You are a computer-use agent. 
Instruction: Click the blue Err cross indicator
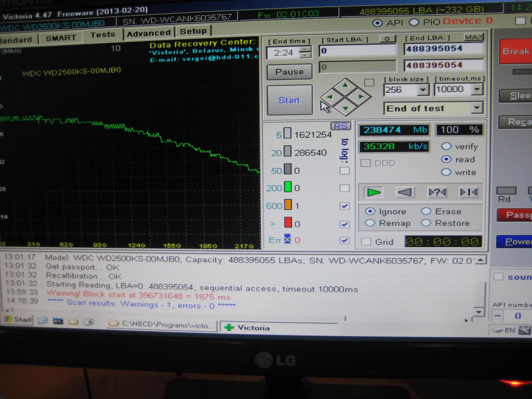click(x=288, y=239)
